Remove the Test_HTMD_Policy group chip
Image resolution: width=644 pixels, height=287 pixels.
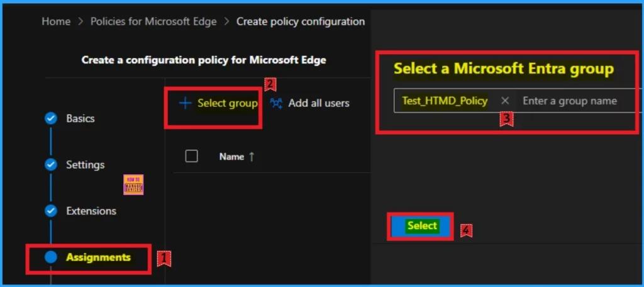pyautogui.click(x=505, y=101)
